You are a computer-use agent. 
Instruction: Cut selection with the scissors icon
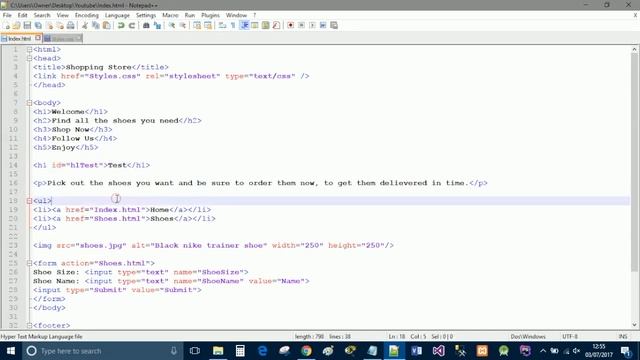tap(85, 25)
